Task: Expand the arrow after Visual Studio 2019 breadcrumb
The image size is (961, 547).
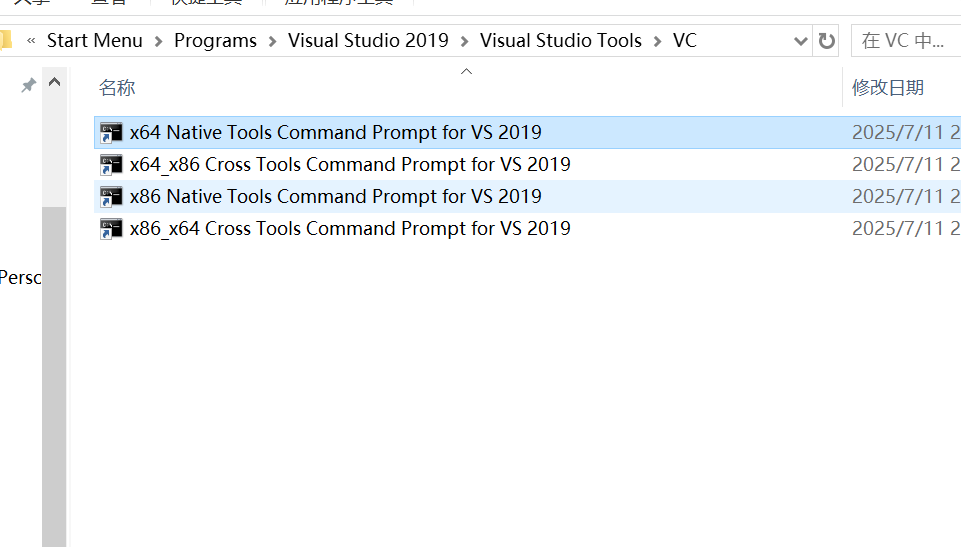Action: point(465,41)
